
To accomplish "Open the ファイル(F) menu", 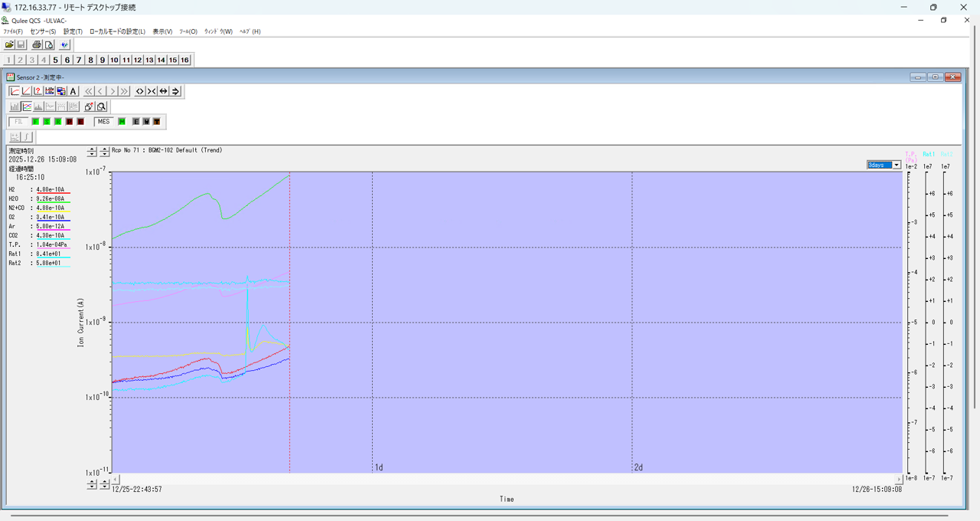I will click(13, 31).
